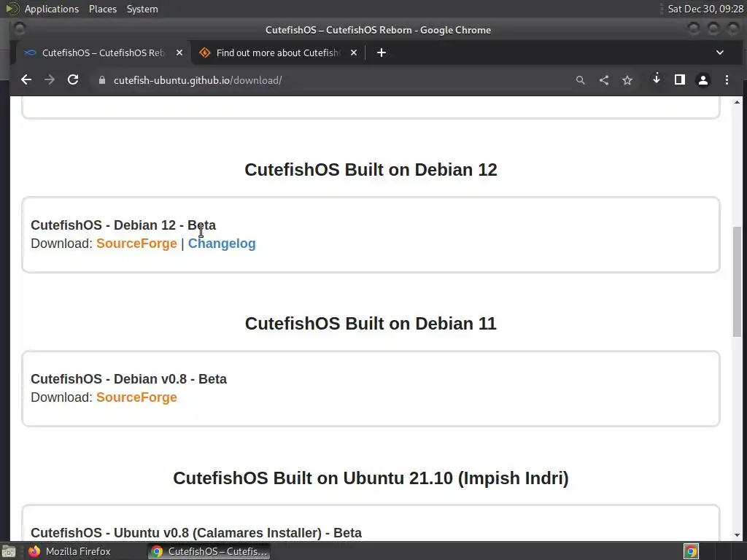Viewport: 747px width, 560px height.
Task: Open Chrome three-dot menu
Action: pyautogui.click(x=727, y=80)
